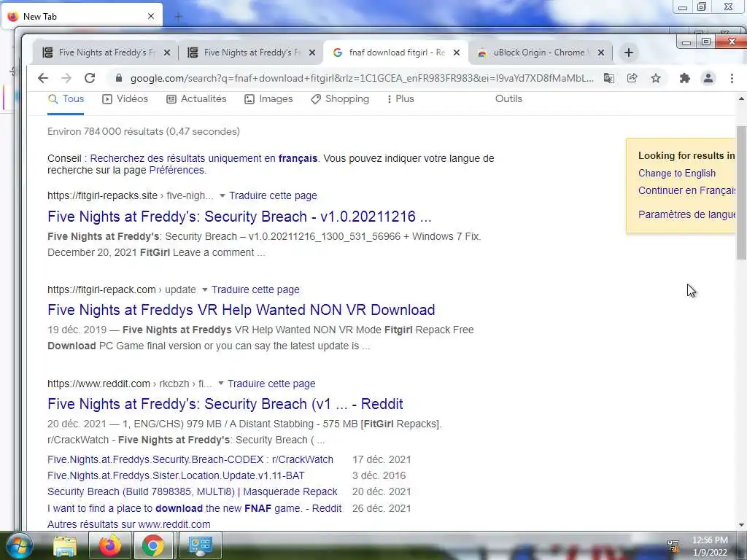Click the scrollbar up arrow

pyautogui.click(x=741, y=99)
